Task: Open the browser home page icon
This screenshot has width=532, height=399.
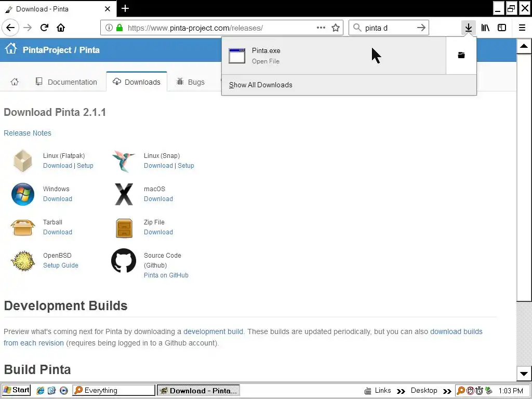Action: (x=61, y=28)
